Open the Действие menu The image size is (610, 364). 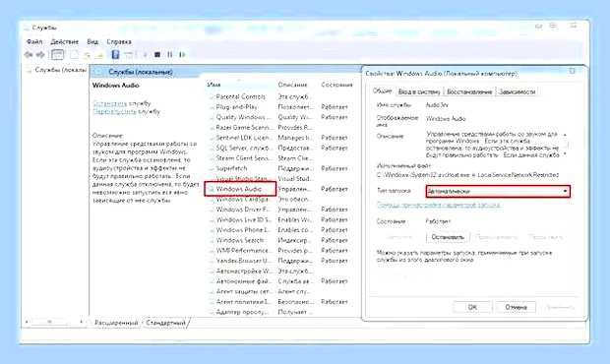pos(65,41)
